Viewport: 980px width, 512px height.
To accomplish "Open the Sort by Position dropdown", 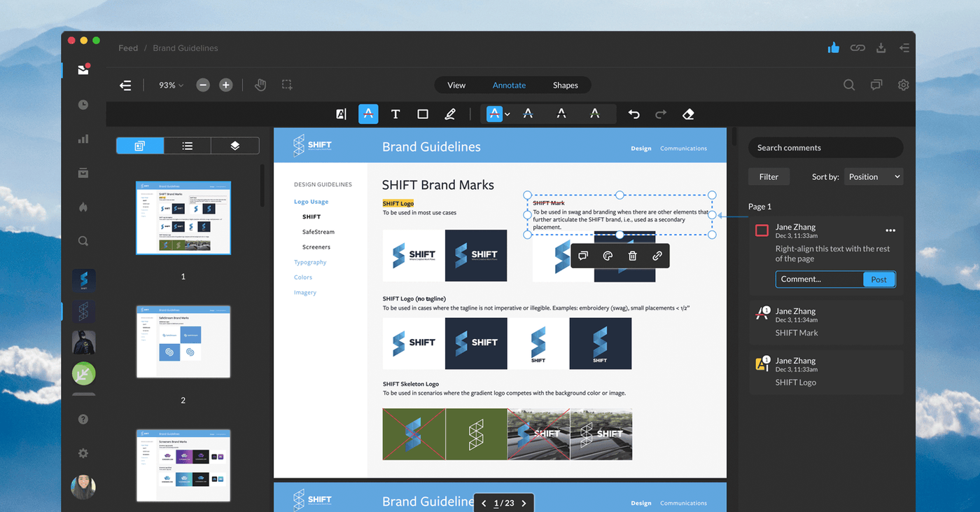I will 874,177.
